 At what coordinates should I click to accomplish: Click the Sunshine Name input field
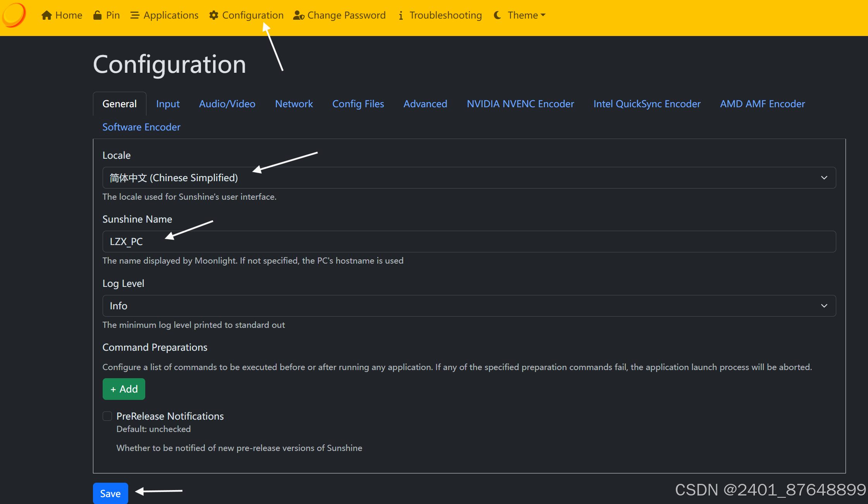tap(469, 242)
